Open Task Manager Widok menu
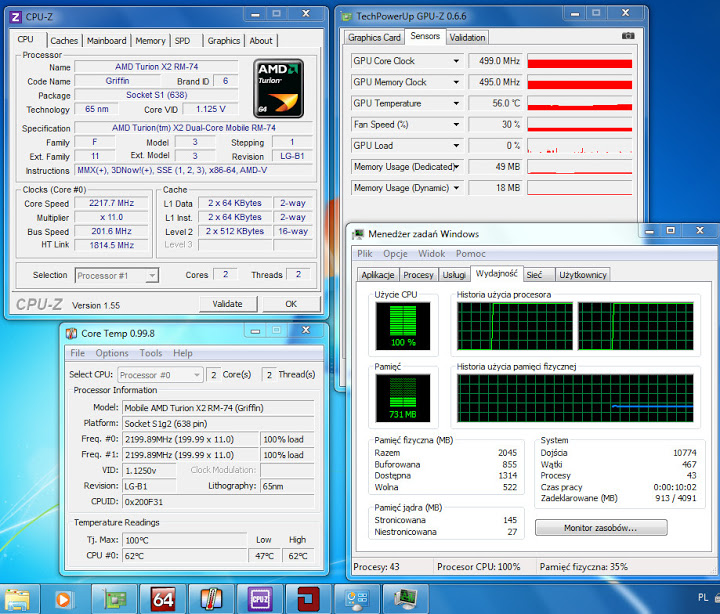Image resolution: width=720 pixels, height=614 pixels. 432,253
